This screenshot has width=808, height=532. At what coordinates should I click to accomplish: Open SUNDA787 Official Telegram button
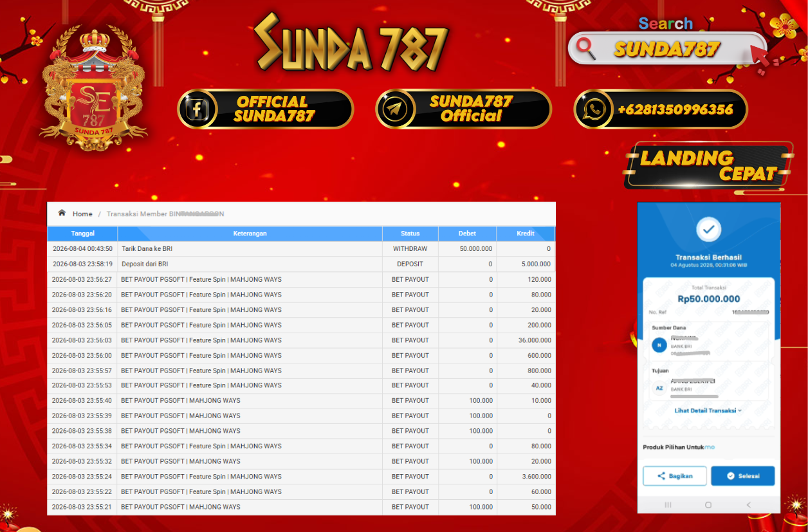point(463,109)
